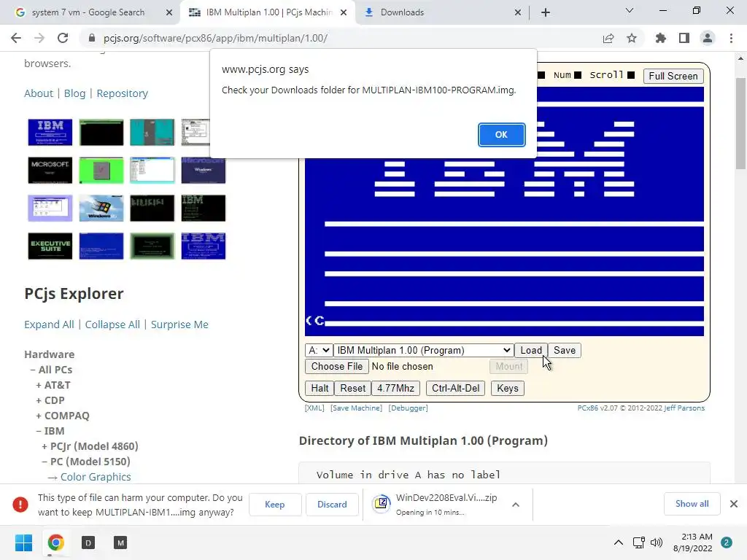
Task: Click the browser back arrow
Action: point(16,38)
